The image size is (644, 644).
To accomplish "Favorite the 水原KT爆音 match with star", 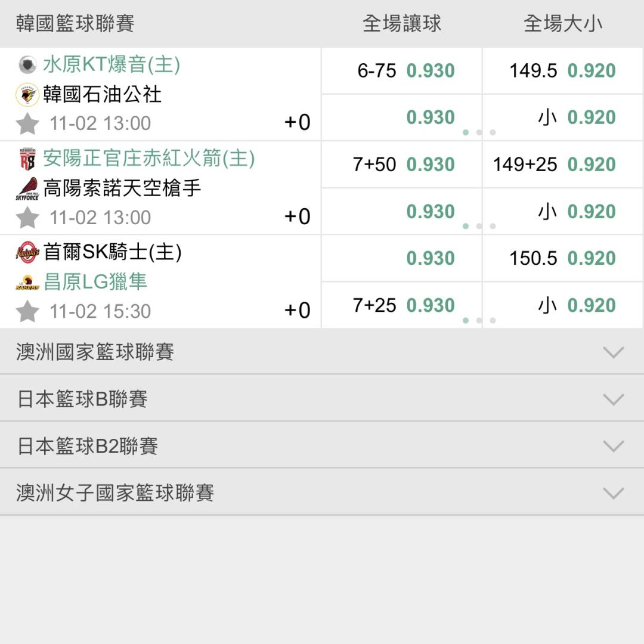I will point(27,124).
